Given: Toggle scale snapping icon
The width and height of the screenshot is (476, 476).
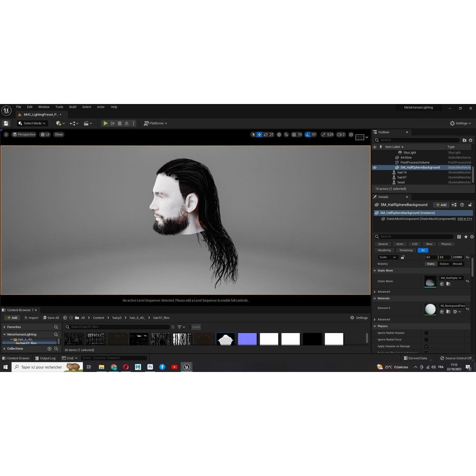Looking at the screenshot, I should [324, 134].
